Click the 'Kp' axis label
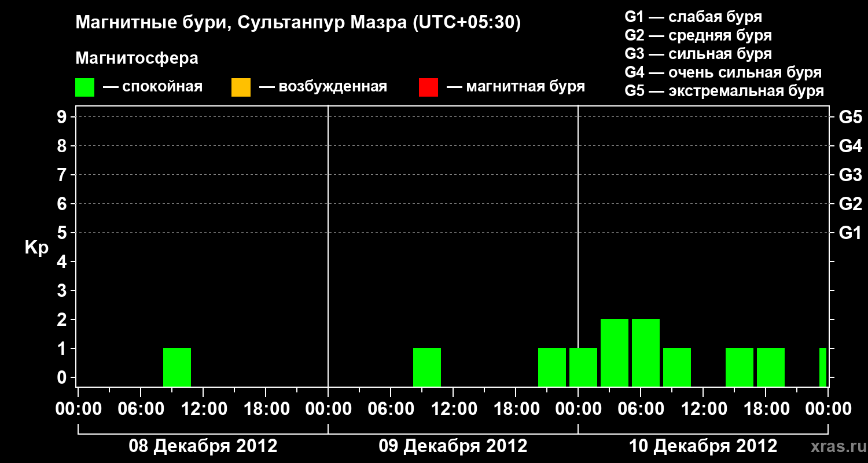 (x=37, y=248)
